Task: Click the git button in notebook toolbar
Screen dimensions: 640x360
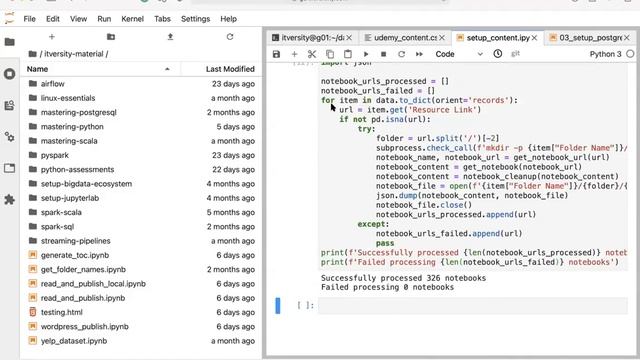Action: coord(516,53)
